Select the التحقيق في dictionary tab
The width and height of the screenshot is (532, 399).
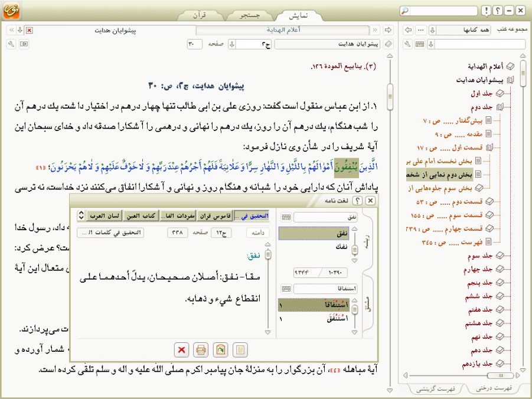click(x=252, y=216)
